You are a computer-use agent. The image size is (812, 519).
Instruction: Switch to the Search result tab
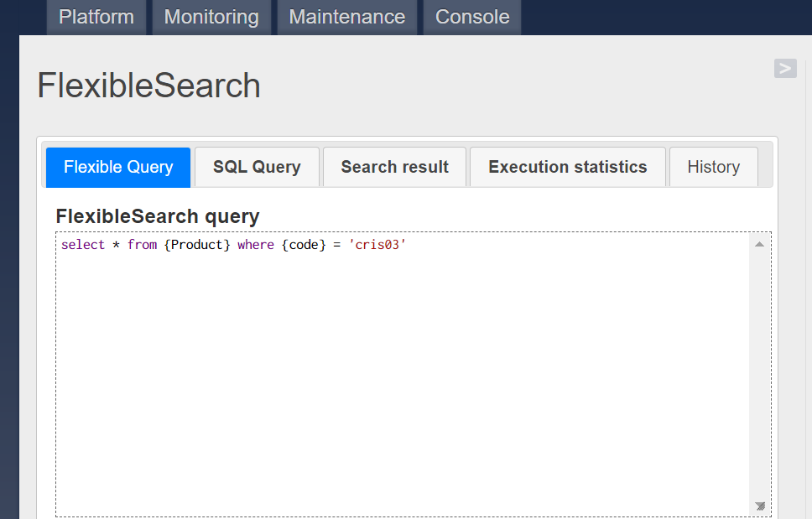394,167
